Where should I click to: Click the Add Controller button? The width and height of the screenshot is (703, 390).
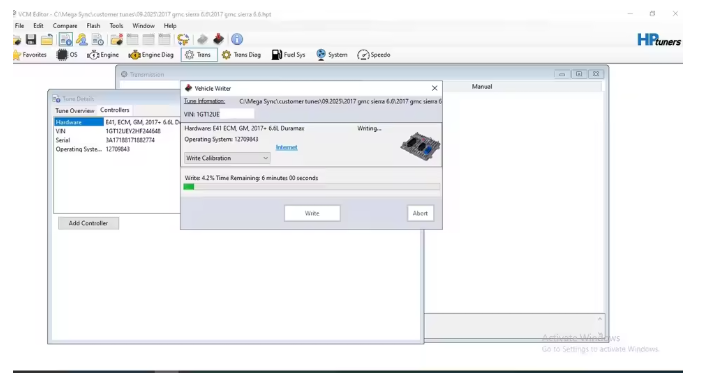pos(88,223)
